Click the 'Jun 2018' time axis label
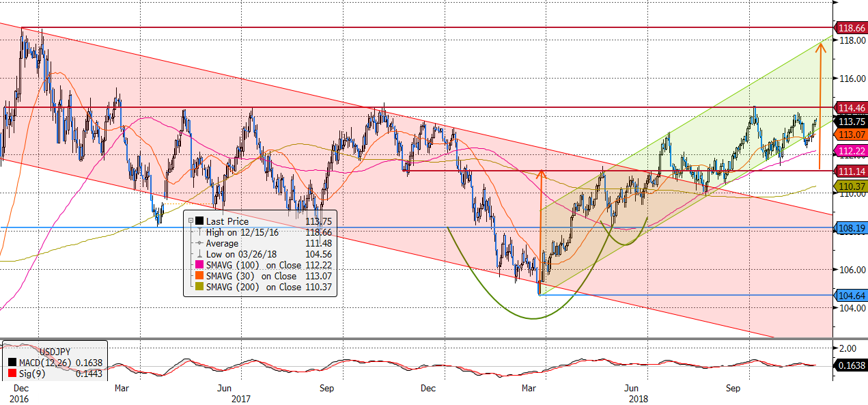 click(x=637, y=393)
